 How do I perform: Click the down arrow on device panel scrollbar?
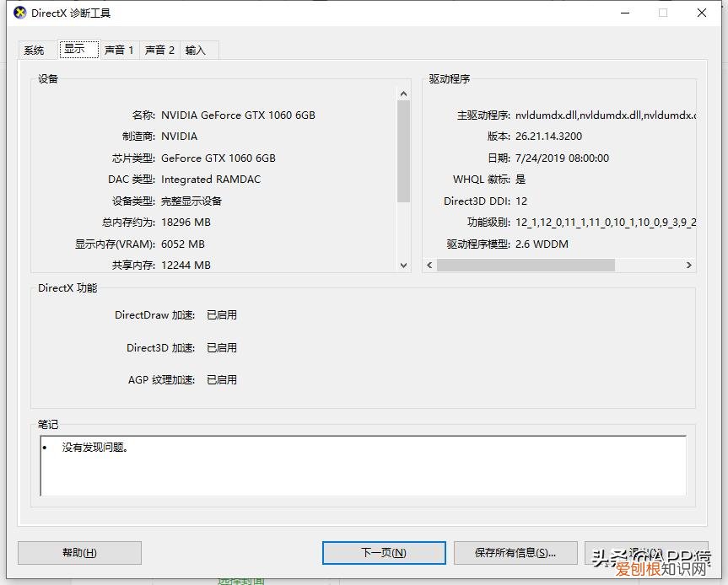click(402, 265)
